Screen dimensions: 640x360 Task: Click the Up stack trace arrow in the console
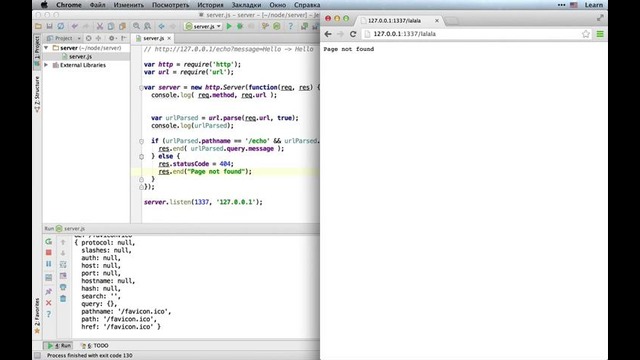pyautogui.click(x=63, y=242)
